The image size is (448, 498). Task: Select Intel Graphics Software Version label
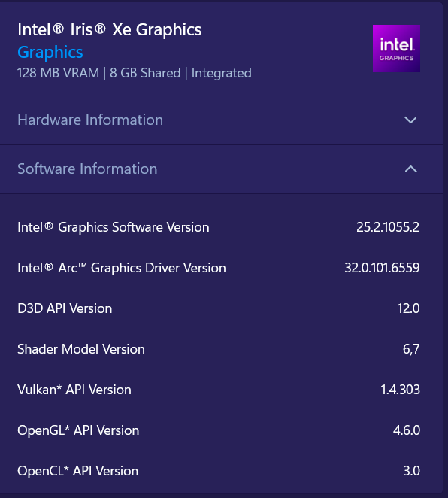(114, 227)
